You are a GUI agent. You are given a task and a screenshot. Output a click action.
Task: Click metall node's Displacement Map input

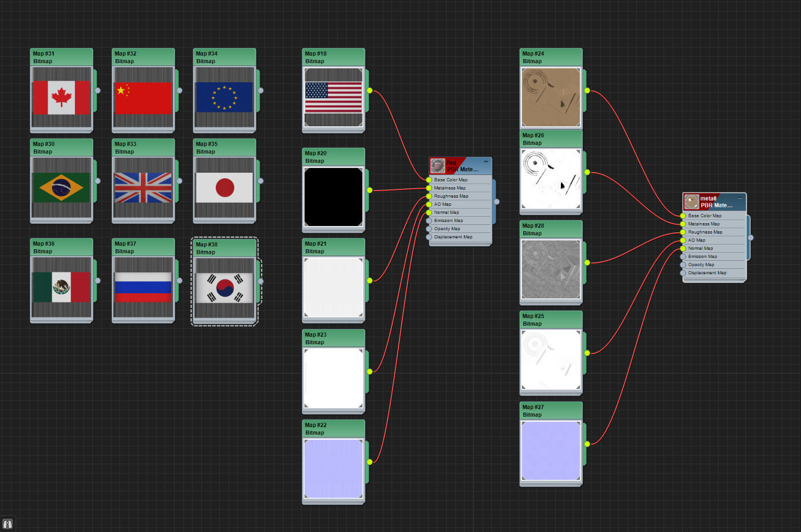(683, 272)
